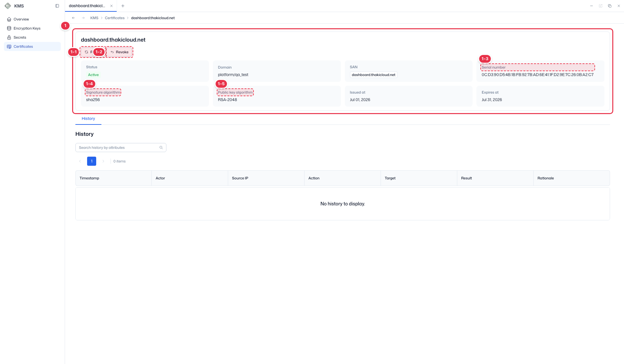Click the Target column header
The height and width of the screenshot is (364, 624).
pyautogui.click(x=419, y=178)
